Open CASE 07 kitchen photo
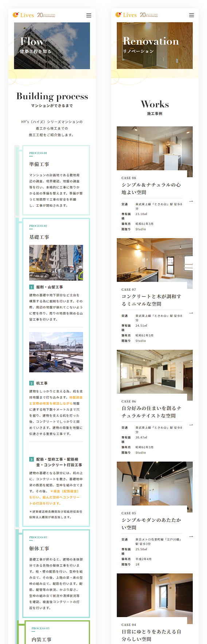The height and width of the screenshot is (644, 207). pos(155,260)
